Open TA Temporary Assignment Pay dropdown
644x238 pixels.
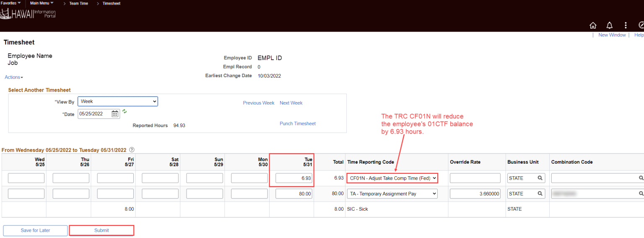(392, 194)
